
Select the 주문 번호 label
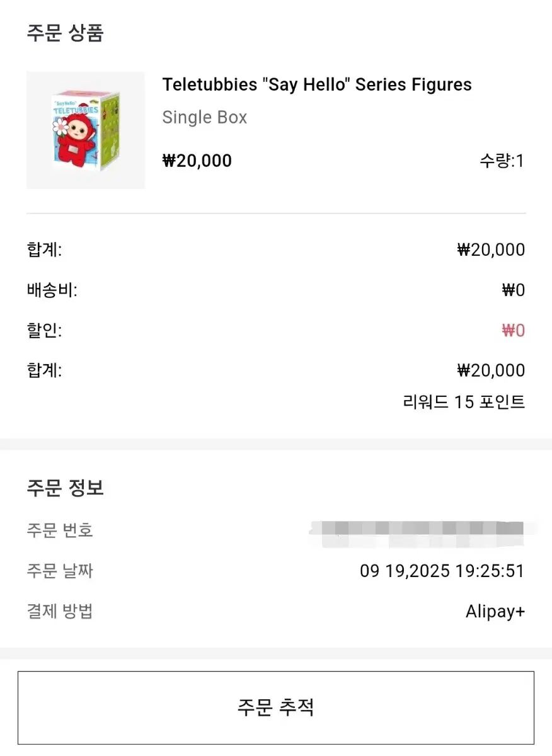pos(60,530)
